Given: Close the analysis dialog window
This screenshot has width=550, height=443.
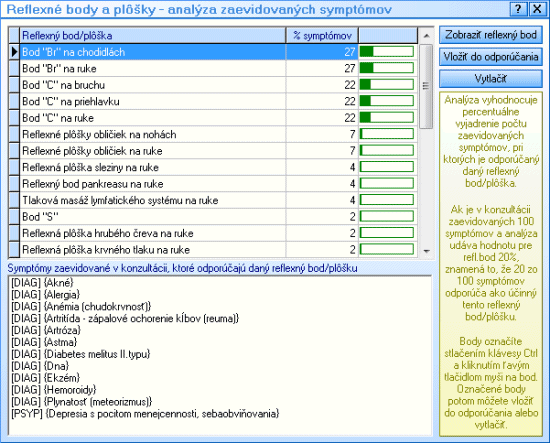Looking at the screenshot, I should coord(537,9).
